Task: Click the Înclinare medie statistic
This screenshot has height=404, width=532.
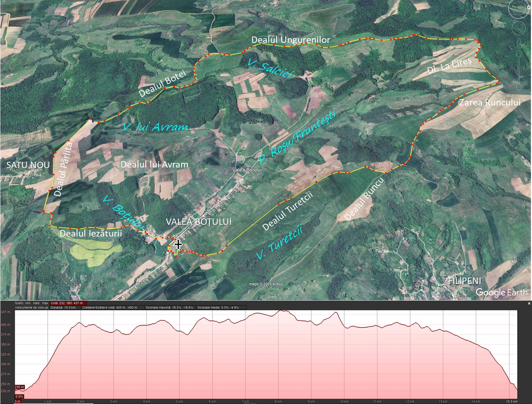Action: tap(222, 307)
